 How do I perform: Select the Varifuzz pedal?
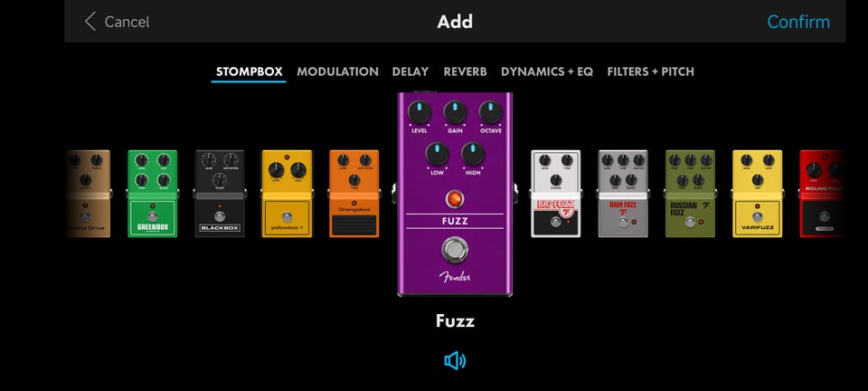758,194
